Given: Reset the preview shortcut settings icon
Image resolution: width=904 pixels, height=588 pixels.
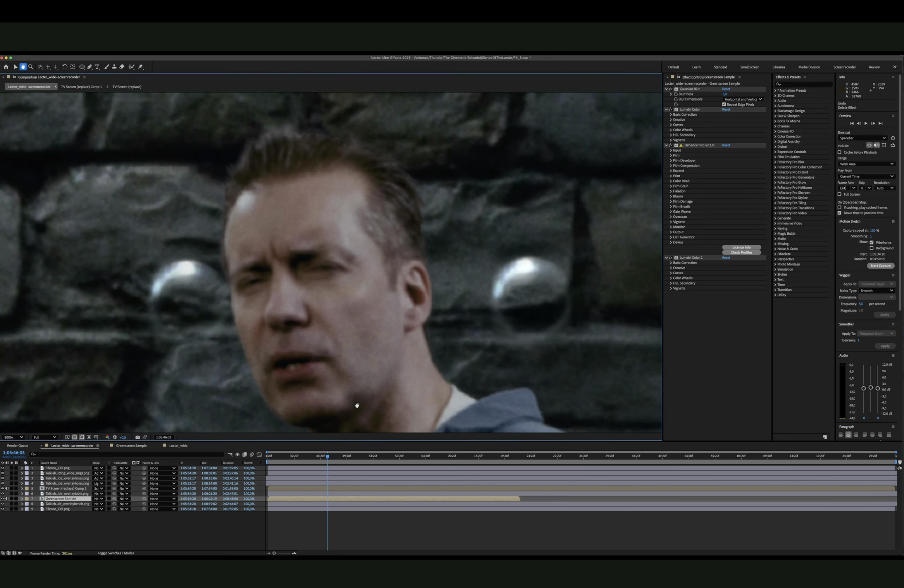Looking at the screenshot, I should 893,138.
